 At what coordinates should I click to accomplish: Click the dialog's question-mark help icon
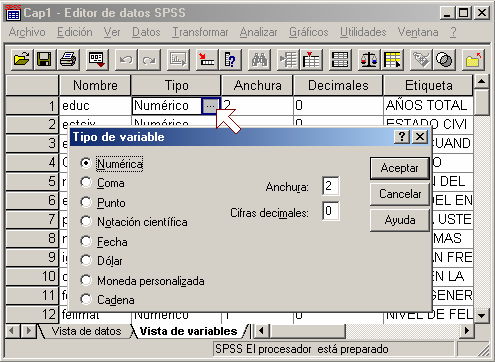pyautogui.click(x=402, y=137)
